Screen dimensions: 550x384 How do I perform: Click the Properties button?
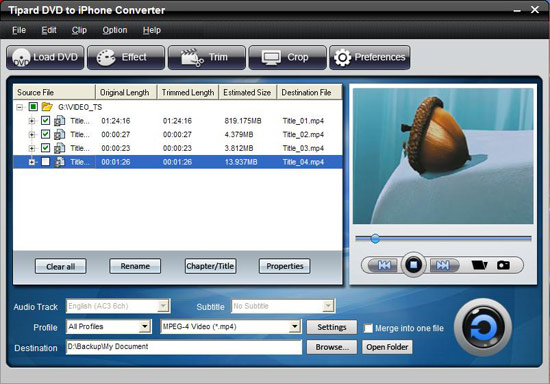(x=284, y=266)
